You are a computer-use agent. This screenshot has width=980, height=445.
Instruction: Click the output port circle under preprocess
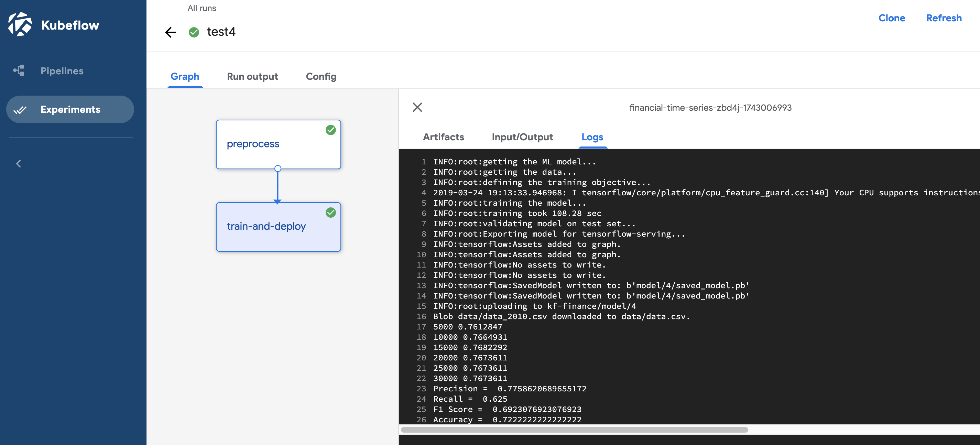tap(278, 169)
